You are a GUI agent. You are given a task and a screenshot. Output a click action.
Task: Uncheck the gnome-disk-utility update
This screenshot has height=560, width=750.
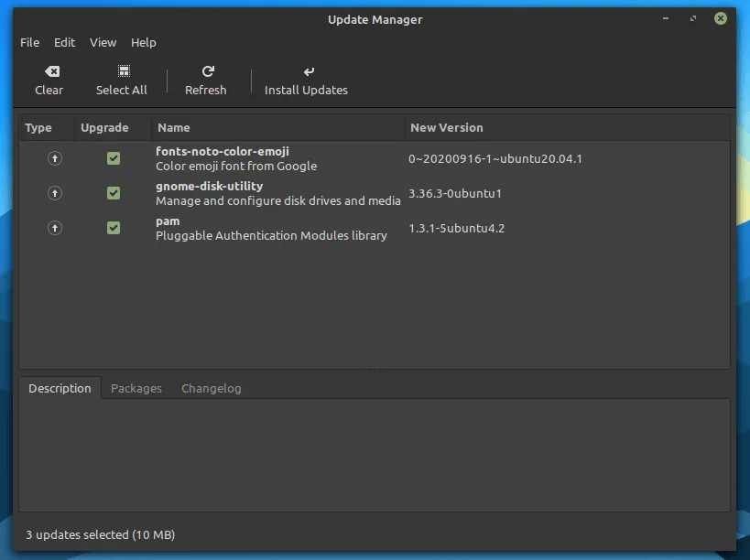click(114, 193)
